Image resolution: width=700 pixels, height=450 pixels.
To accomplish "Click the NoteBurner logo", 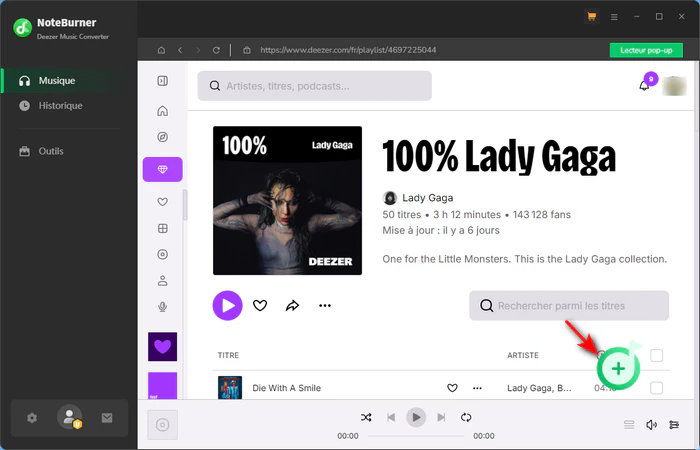I will click(22, 28).
